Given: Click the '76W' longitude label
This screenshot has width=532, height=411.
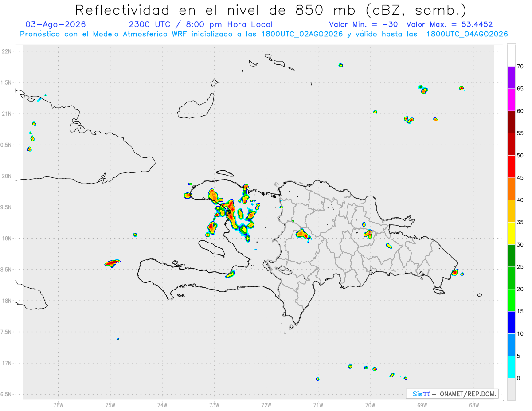Looking at the screenshot, I should pyautogui.click(x=58, y=404).
